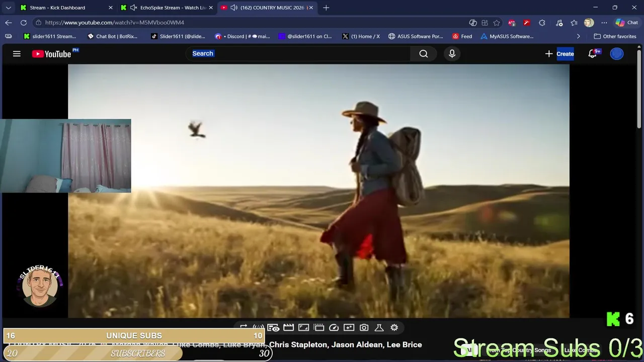
Task: Toggle cinema mode clapperboard icon
Action: (x=289, y=327)
